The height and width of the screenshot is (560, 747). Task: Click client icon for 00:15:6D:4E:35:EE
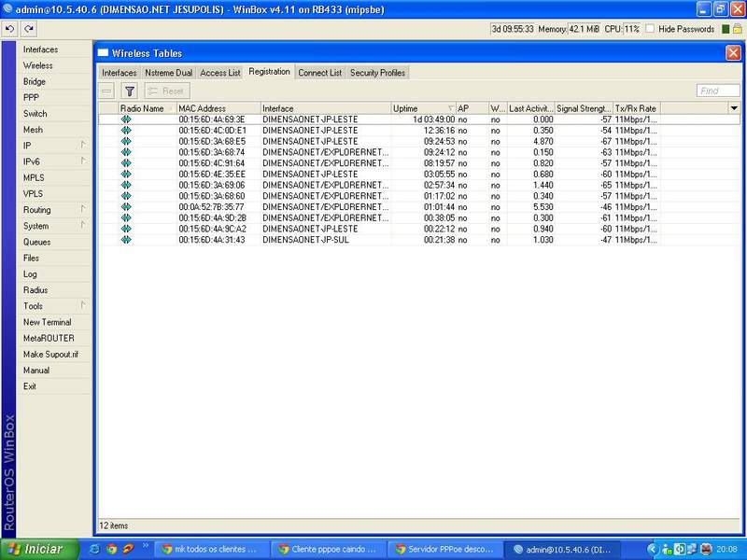(126, 175)
